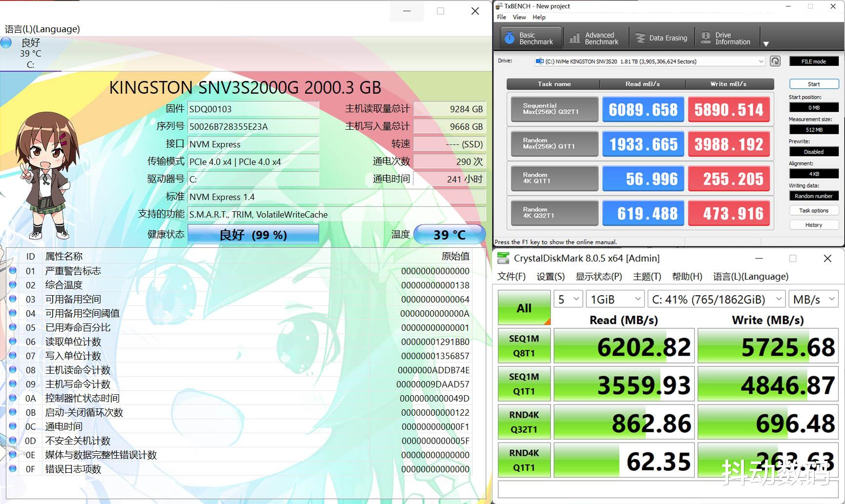
Task: Click the status dot for attribute 01 严重警告标志
Action: [x=13, y=270]
